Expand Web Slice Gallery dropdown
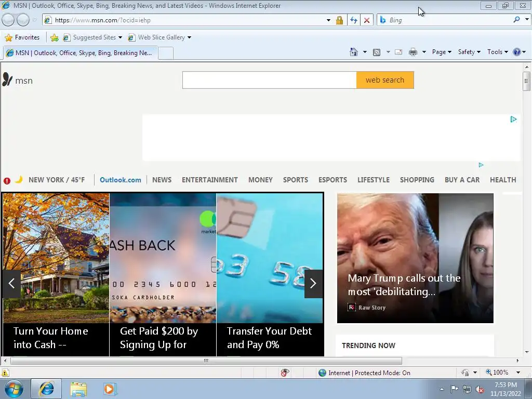This screenshot has height=399, width=532. pyautogui.click(x=189, y=37)
